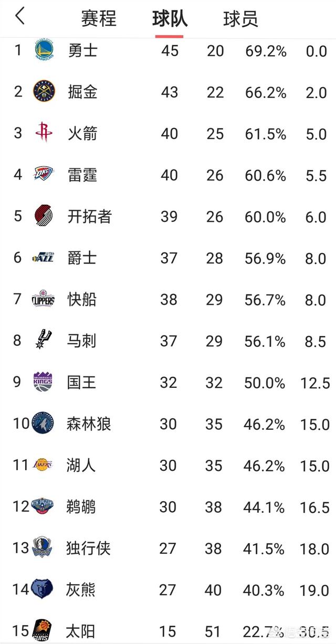Tap the back arrow icon

pyautogui.click(x=19, y=17)
